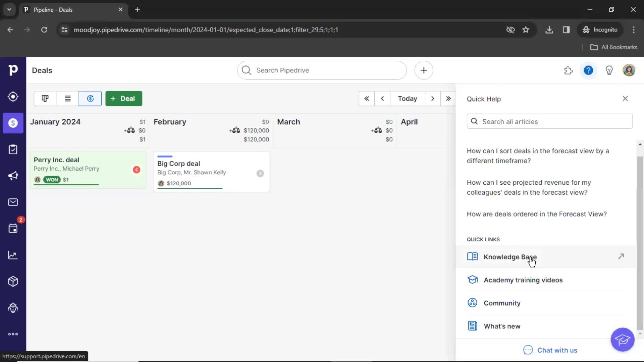Jump forward with double-right arrow
The height and width of the screenshot is (362, 644).
[448, 99]
